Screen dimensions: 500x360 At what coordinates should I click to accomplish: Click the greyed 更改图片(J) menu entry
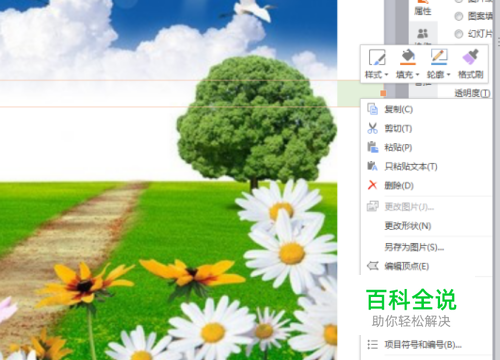(427, 207)
